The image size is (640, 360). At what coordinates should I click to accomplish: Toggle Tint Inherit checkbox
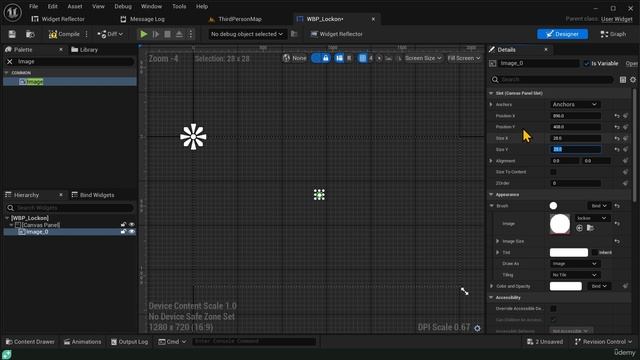(x=594, y=253)
